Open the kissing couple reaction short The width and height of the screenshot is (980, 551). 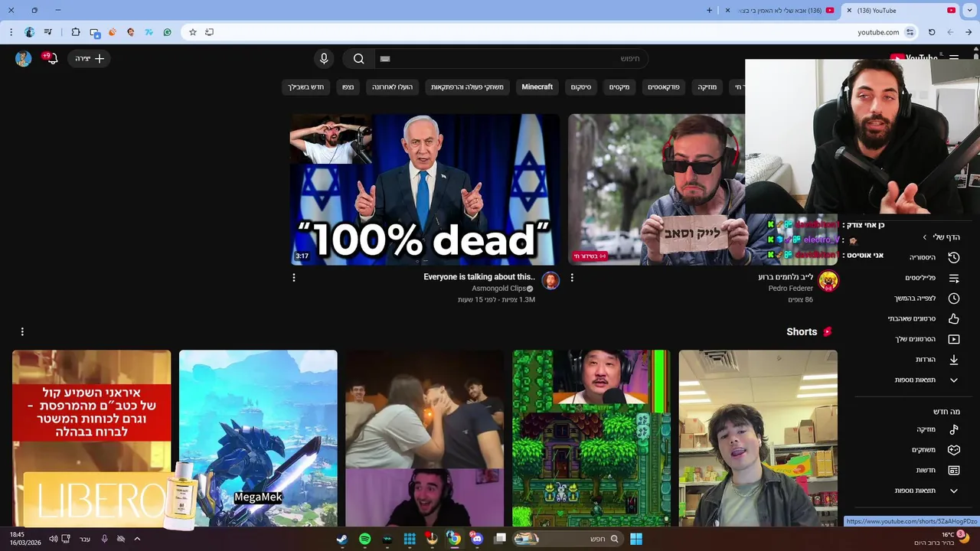coord(425,439)
